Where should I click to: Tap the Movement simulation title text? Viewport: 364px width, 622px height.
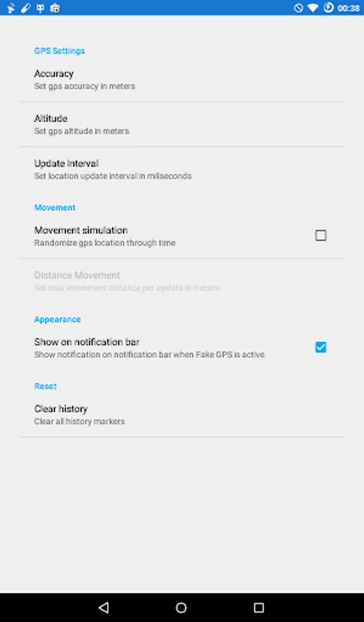(81, 230)
